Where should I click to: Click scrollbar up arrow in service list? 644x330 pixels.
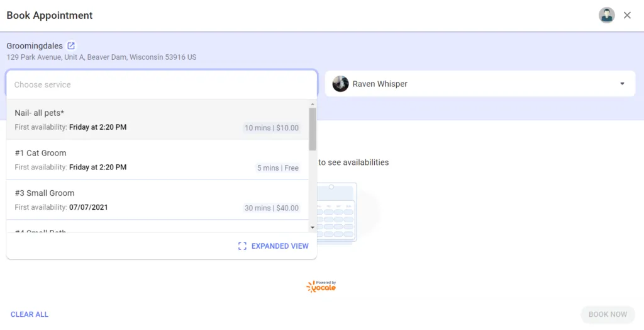313,104
